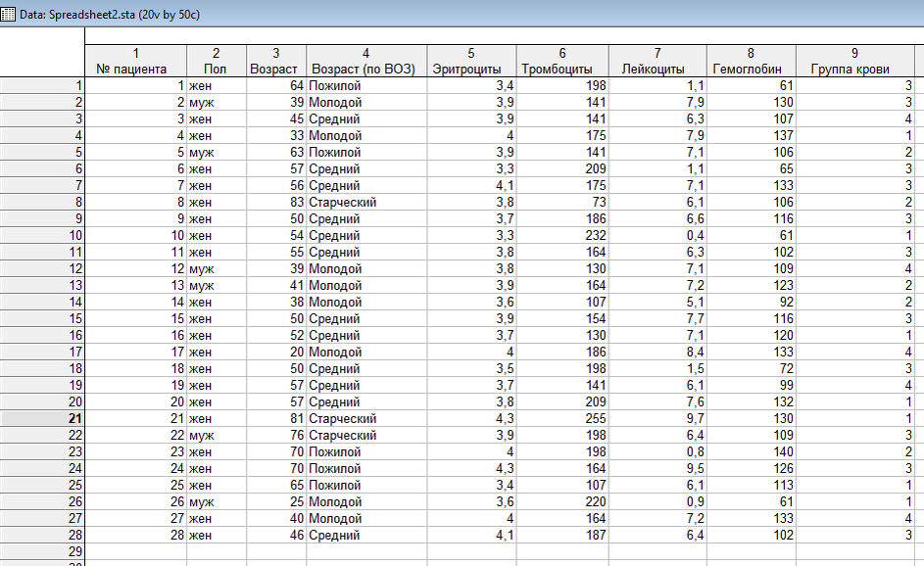Click Гемоглобин cell 99 in row 19
The width and height of the screenshot is (924, 566).
point(752,385)
